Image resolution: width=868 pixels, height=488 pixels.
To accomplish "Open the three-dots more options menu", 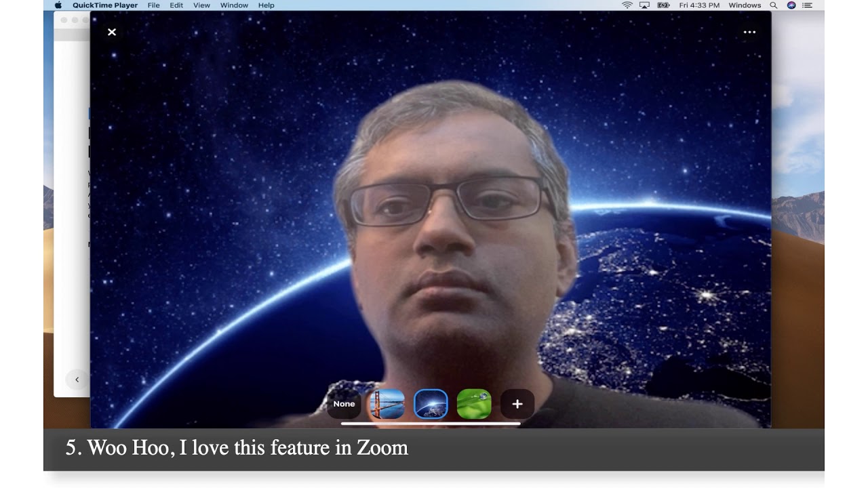I will click(x=749, y=32).
